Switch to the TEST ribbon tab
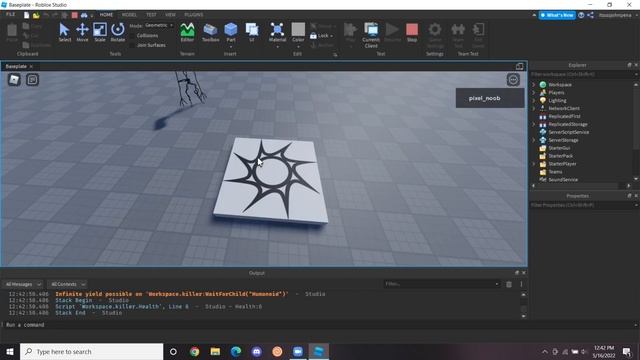The height and width of the screenshot is (360, 640). (151, 15)
